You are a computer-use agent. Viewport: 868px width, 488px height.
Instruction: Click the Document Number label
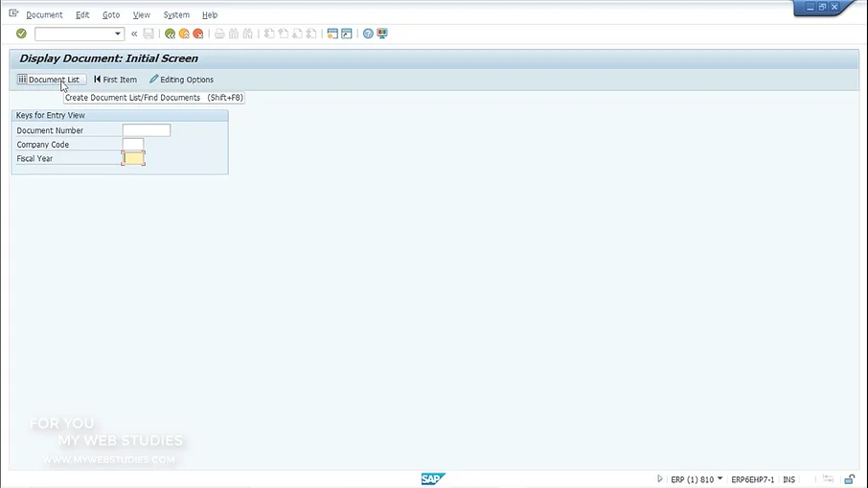[50, 130]
